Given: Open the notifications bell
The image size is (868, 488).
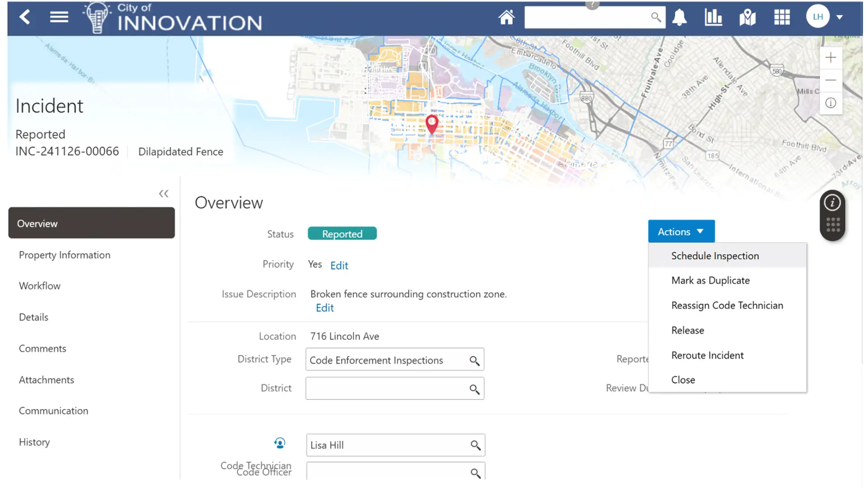Looking at the screenshot, I should pos(679,17).
